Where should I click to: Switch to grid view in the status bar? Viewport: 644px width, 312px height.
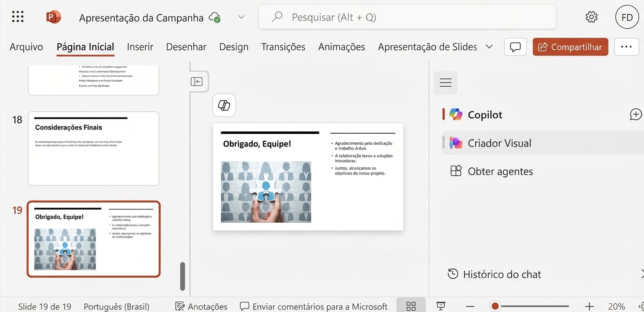(x=410, y=305)
